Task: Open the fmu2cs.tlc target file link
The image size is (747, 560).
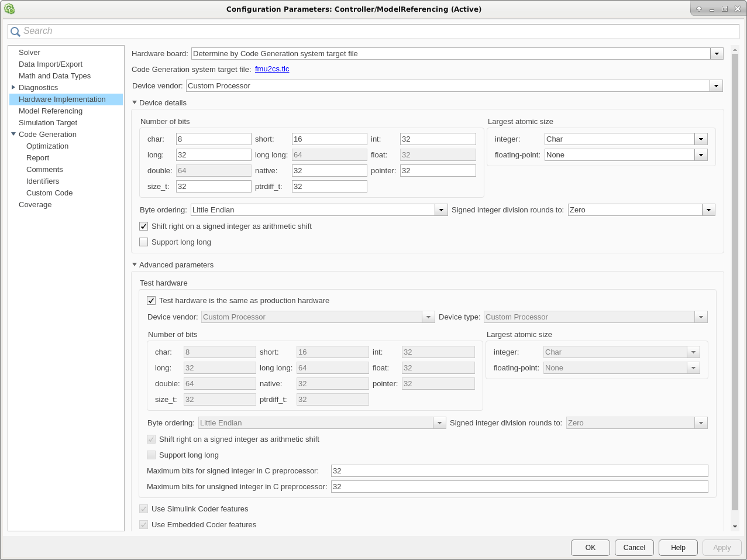Action: pyautogui.click(x=272, y=69)
